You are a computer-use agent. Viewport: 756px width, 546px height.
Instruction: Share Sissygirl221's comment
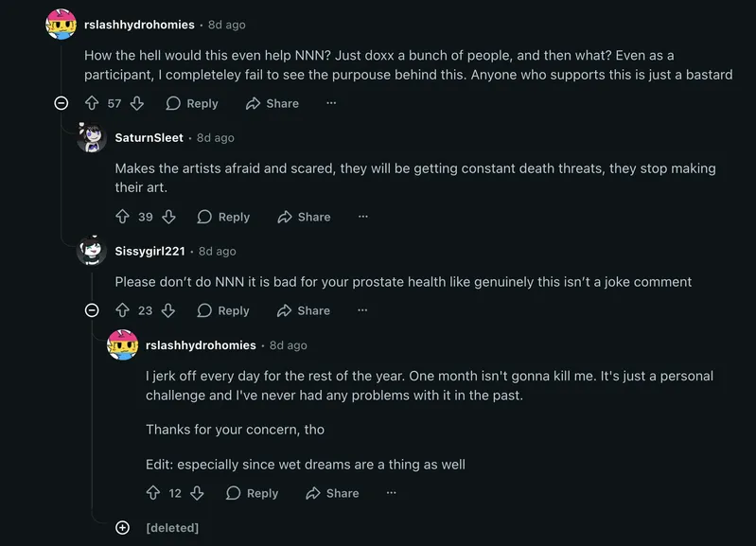click(304, 310)
